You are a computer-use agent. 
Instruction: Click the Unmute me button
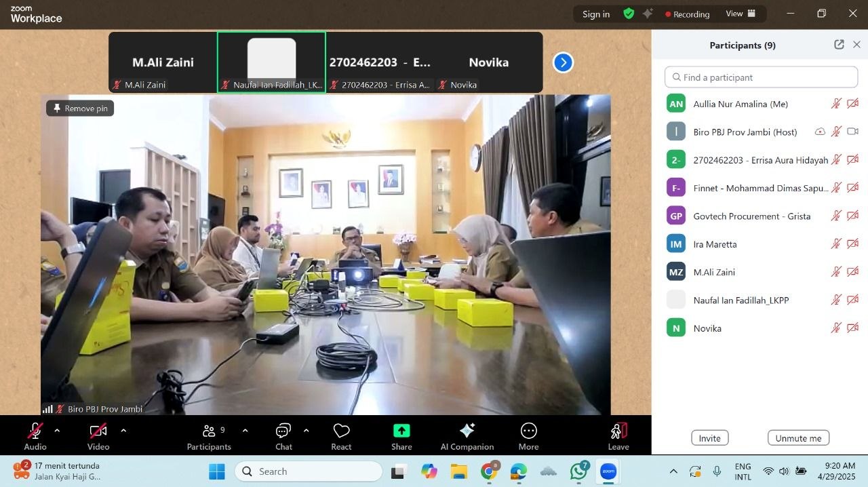pyautogui.click(x=798, y=438)
